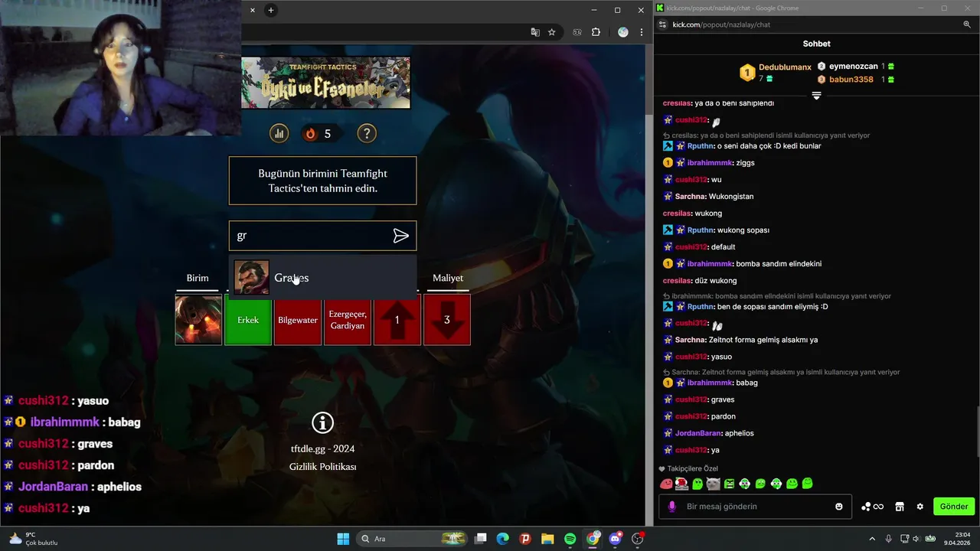
Task: Click the zoom magnifier in kick chat address bar
Action: point(967,24)
